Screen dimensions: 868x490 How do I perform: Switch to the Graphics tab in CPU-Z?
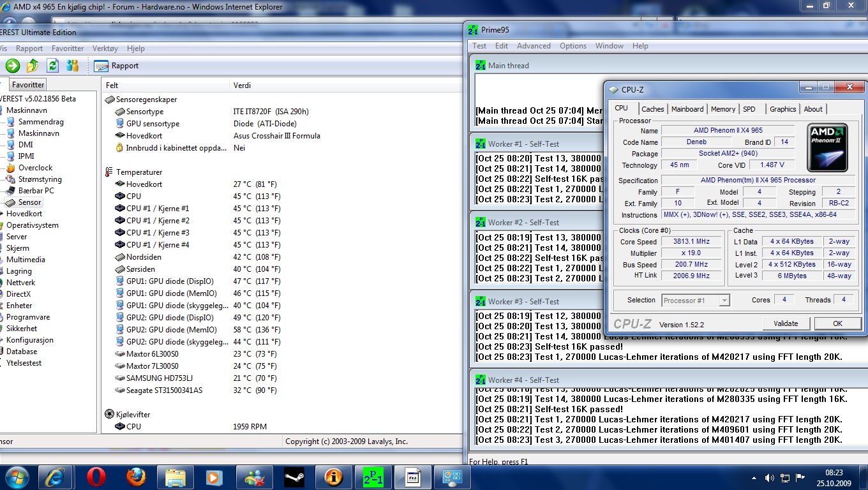point(783,109)
